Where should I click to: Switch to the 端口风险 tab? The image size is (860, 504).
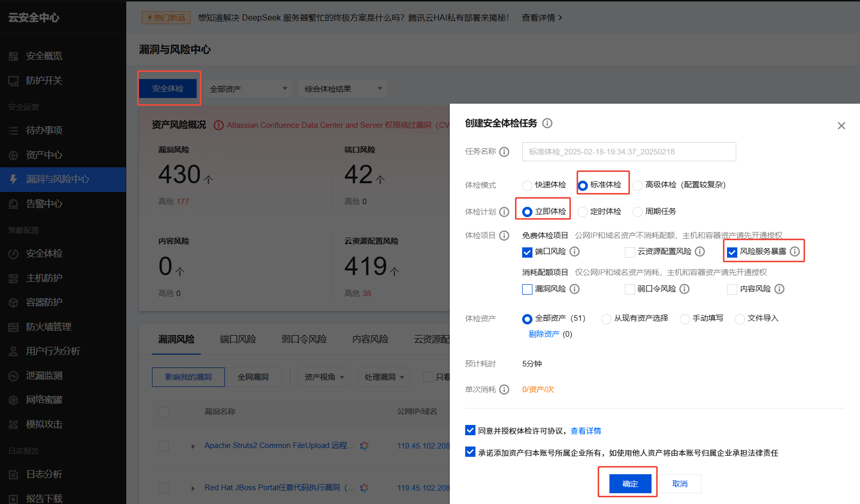(238, 339)
